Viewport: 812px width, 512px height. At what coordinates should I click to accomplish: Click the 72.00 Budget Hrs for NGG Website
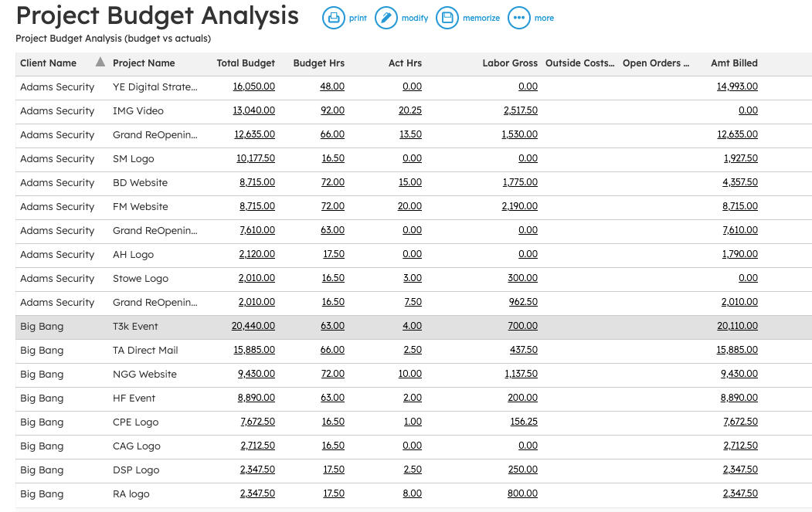click(x=332, y=374)
